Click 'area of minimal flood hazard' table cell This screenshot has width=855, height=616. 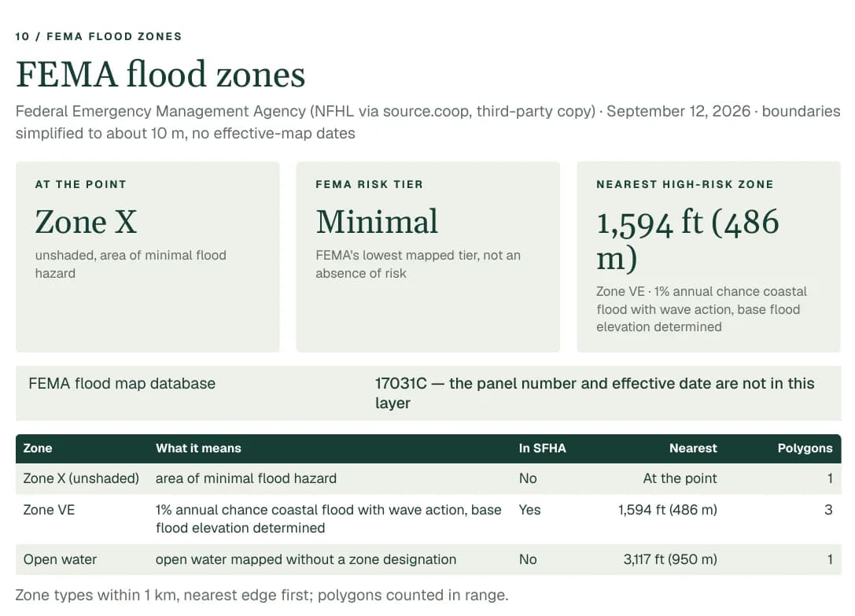[x=246, y=478]
